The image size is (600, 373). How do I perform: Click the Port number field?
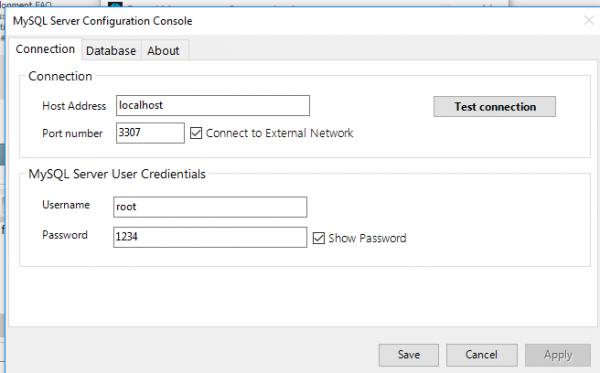150,133
